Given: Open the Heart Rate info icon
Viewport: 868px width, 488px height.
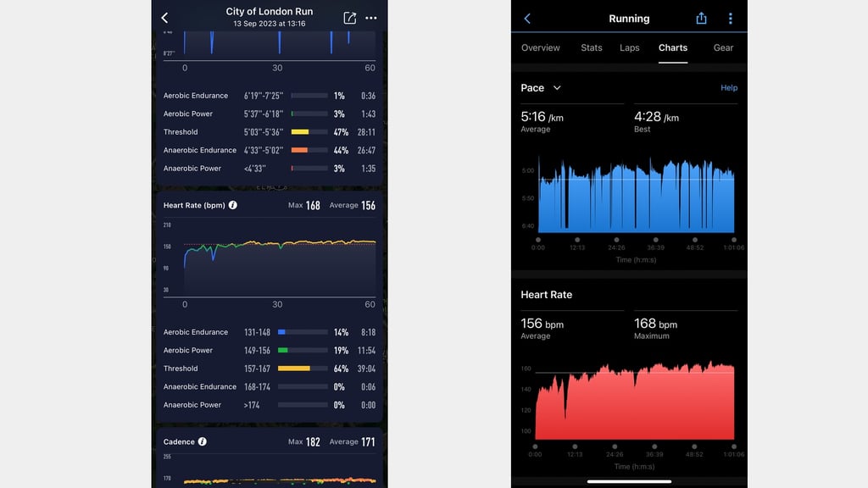Looking at the screenshot, I should tap(233, 205).
